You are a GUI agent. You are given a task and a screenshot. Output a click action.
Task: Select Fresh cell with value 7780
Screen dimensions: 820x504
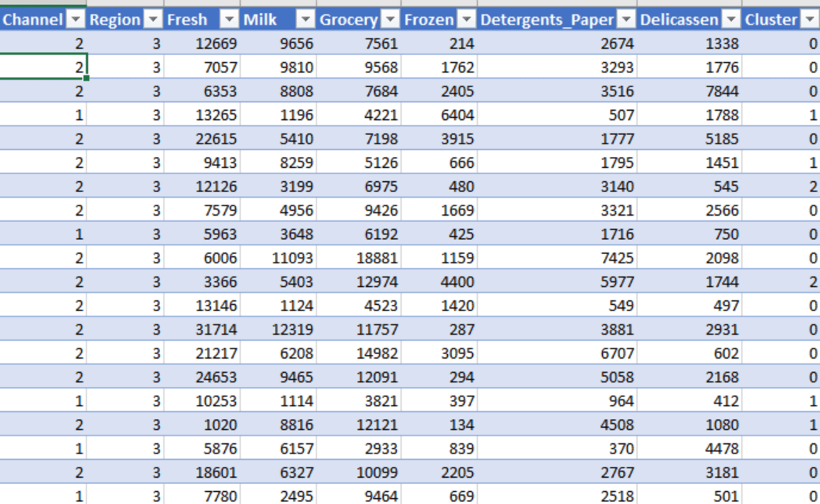202,494
